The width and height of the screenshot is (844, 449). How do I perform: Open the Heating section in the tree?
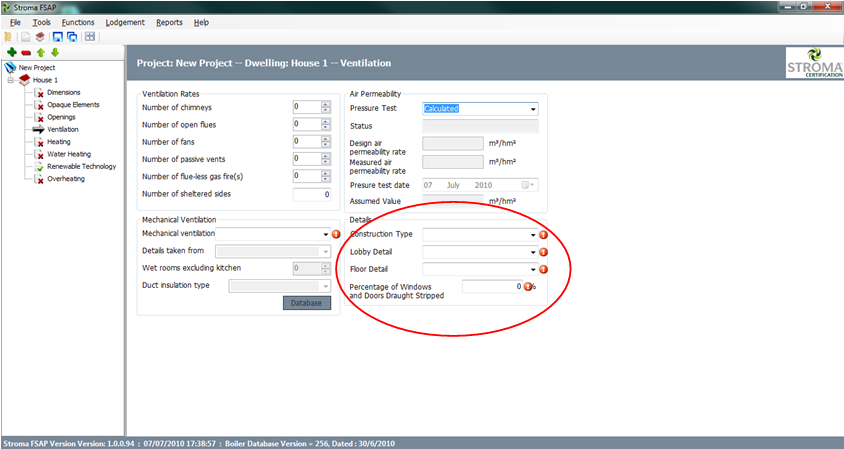59,142
